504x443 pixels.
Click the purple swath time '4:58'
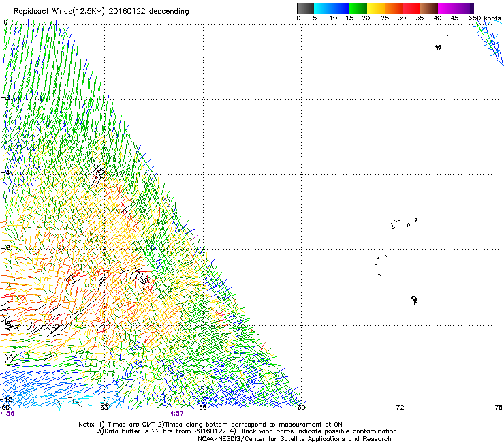pos(7,414)
